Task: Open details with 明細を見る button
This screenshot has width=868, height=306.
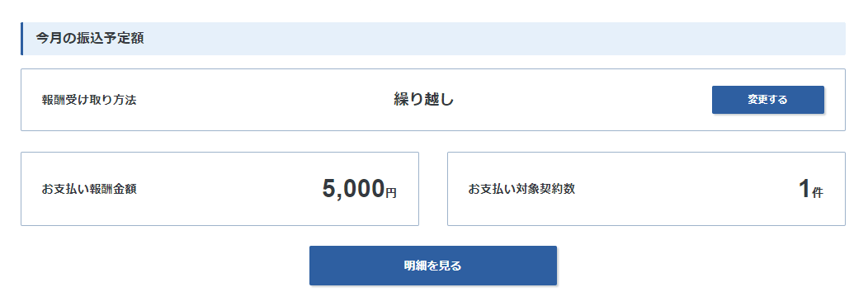Action: pos(433,266)
